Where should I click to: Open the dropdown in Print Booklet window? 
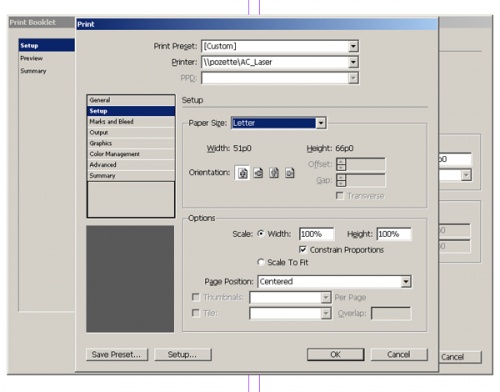[466, 175]
